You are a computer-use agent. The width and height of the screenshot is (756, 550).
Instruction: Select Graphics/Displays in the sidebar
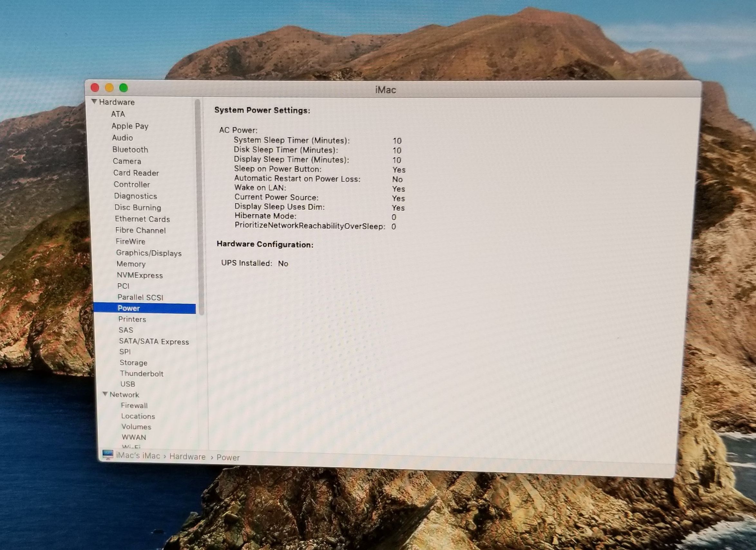[x=149, y=253]
